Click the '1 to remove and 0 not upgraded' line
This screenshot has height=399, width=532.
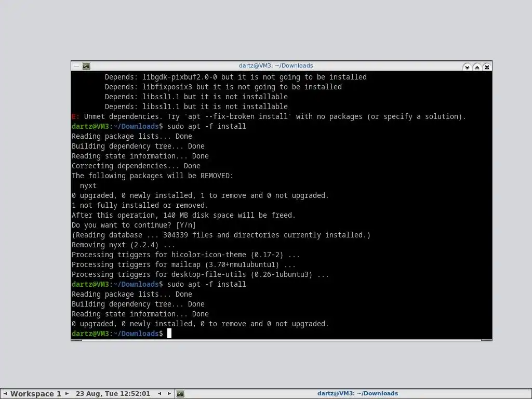pos(200,195)
